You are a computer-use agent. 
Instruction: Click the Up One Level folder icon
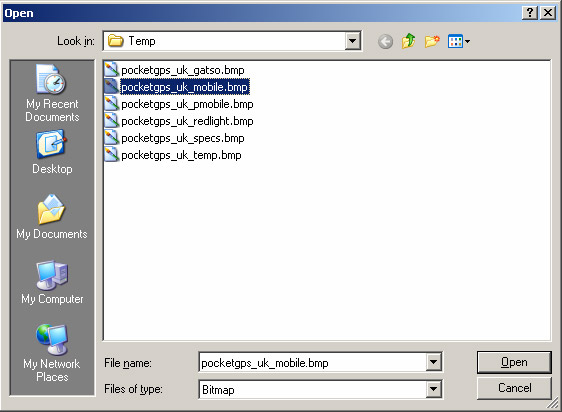click(x=409, y=41)
